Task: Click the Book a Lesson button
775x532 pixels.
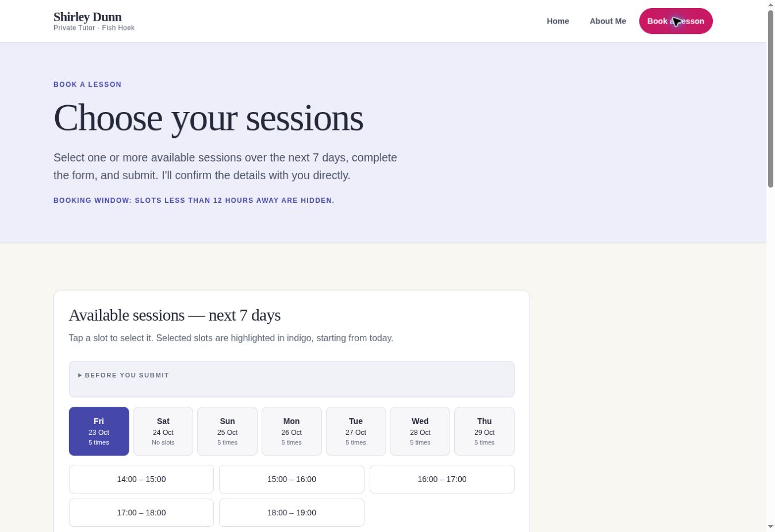Action: point(676,21)
